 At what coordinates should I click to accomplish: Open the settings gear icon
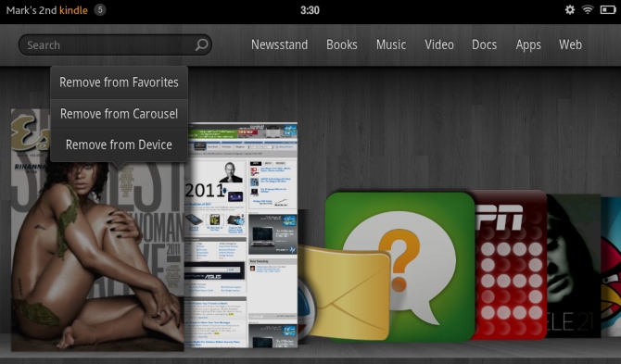point(569,10)
